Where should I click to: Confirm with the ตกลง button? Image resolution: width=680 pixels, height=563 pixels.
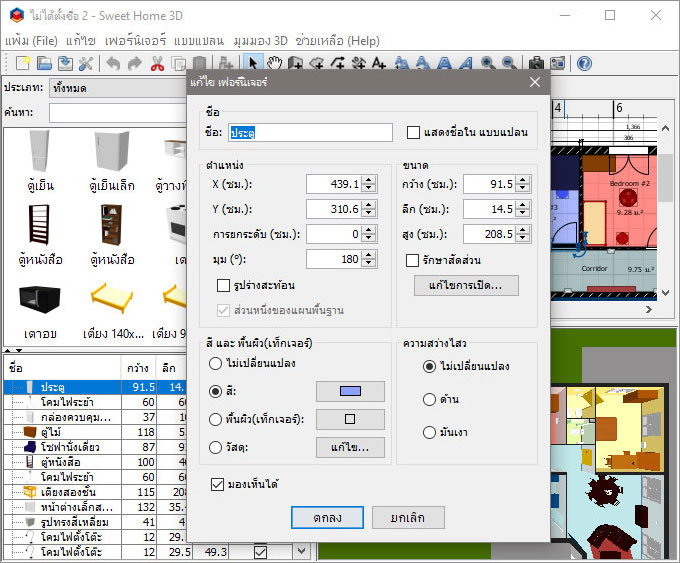[x=327, y=517]
